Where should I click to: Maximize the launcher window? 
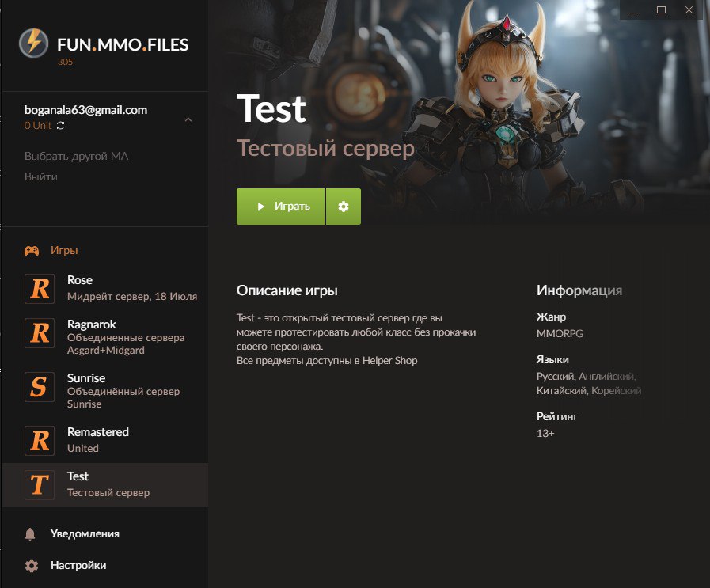[x=661, y=10]
